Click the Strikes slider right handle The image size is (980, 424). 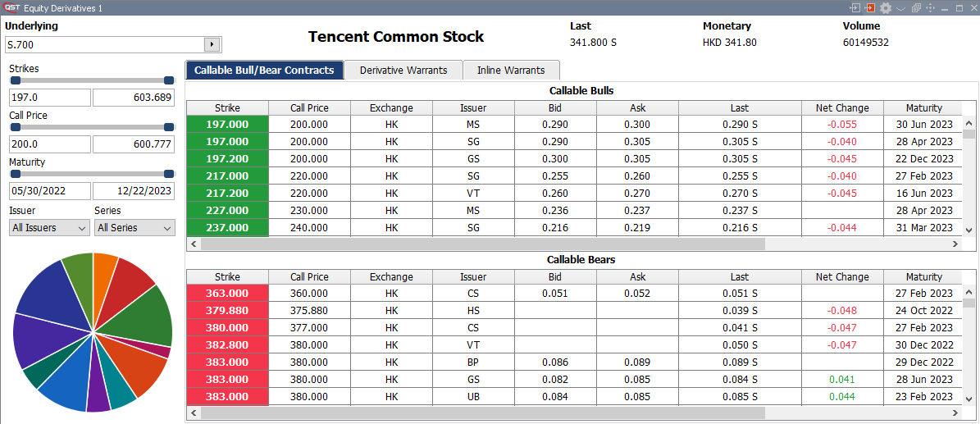[168, 80]
